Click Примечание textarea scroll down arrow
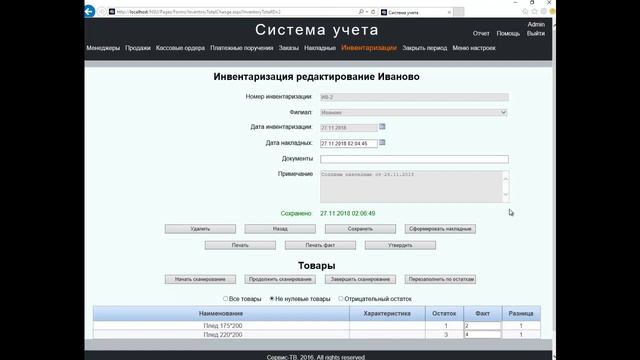Screen dimensions: 640x360 pyautogui.click(x=506, y=195)
